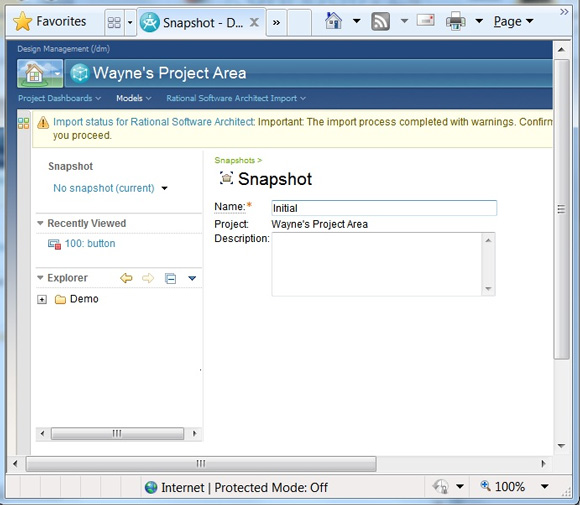580x505 pixels.
Task: Click page horizontal scrollbar left arrow
Action: tap(15, 464)
